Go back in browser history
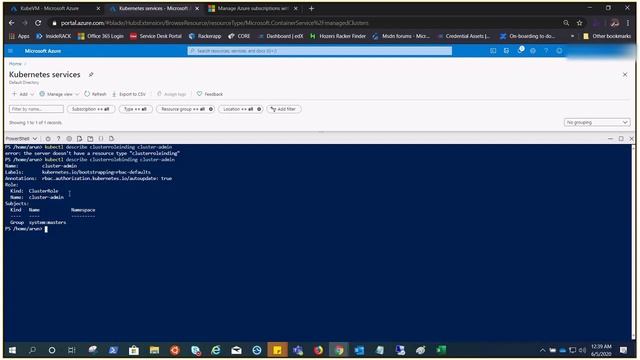Screen dimensions: 640x360 point(11,23)
